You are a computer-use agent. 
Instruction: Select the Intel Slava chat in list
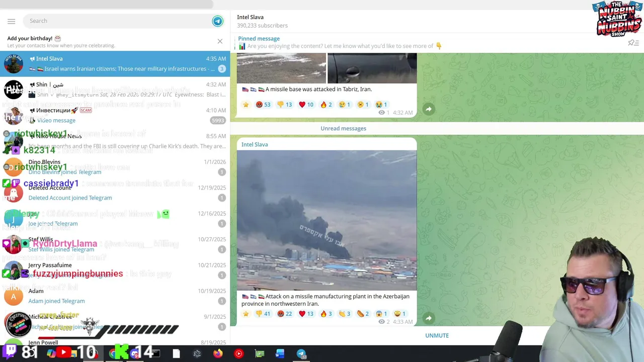115,64
